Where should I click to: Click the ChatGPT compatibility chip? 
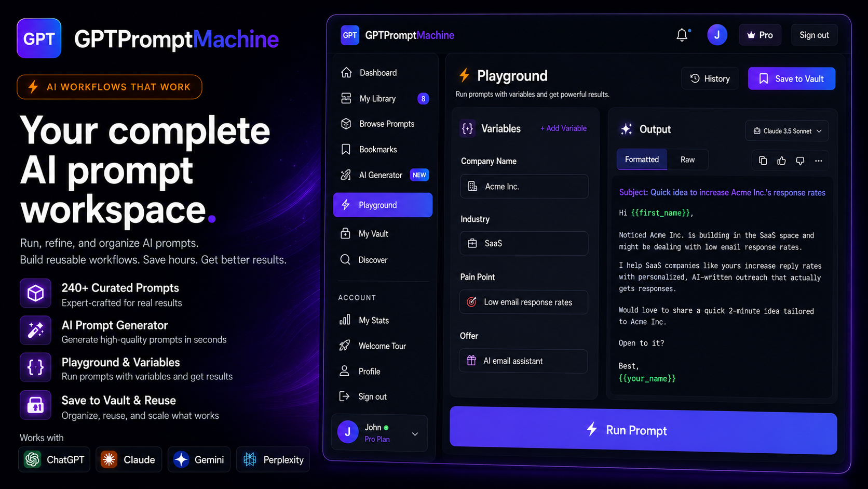[54, 459]
